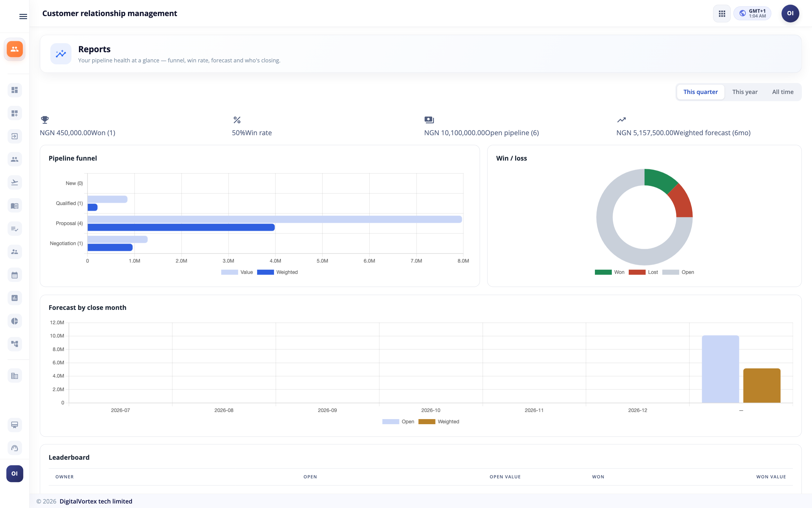Click the Proposal (4) funnel label
This screenshot has height=508, width=812.
pyautogui.click(x=69, y=224)
